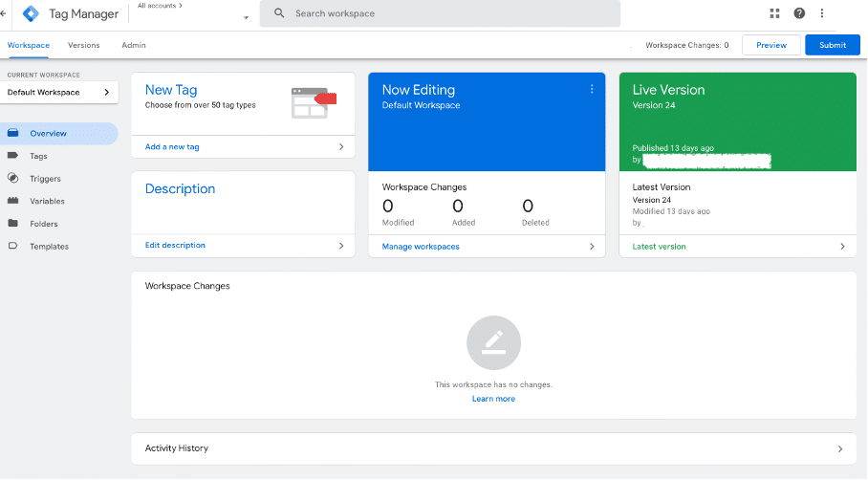The image size is (868, 480).
Task: Select Overview in the sidebar
Action: [x=58, y=134]
